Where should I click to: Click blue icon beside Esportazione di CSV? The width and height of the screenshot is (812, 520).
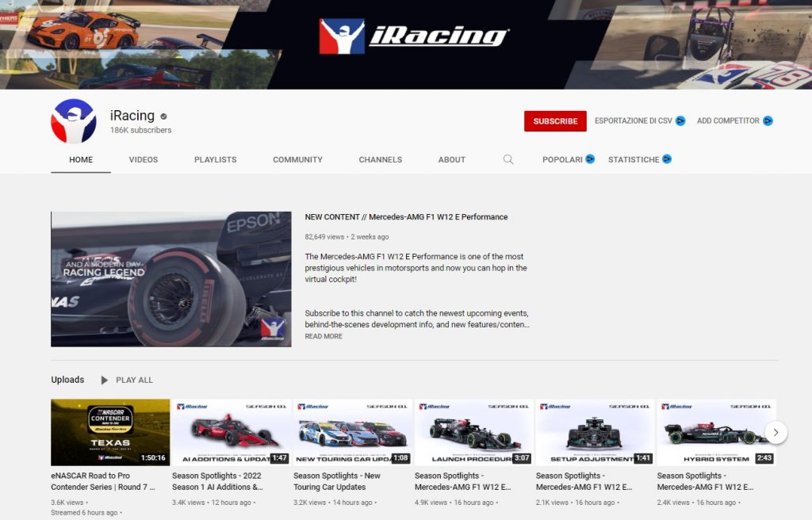coord(680,120)
